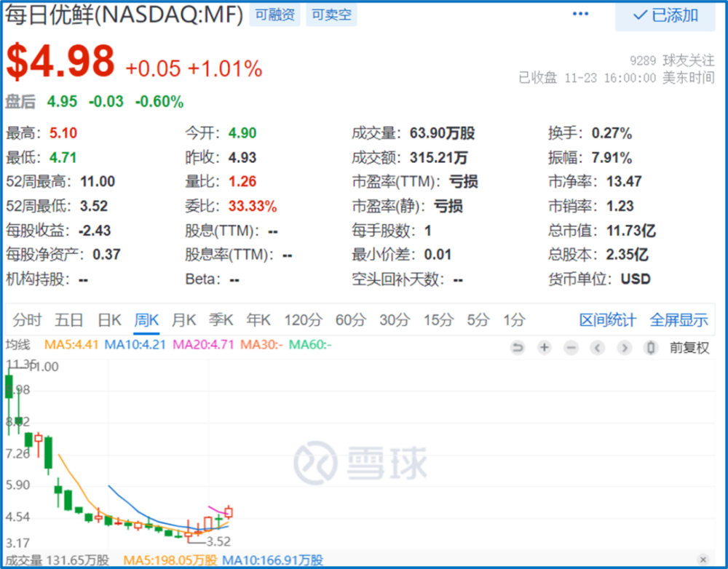Click the 昨收 value 4.93
This screenshot has width=728, height=569.
click(242, 158)
